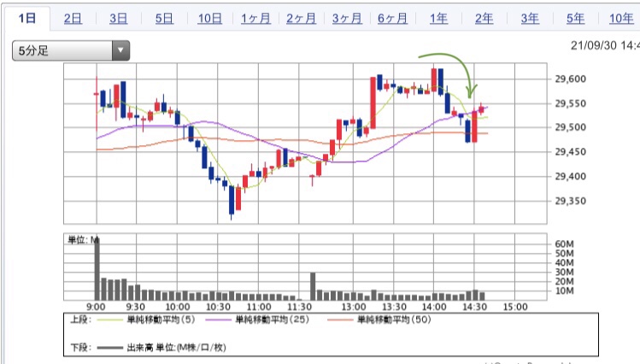Click the 10:30 time axis label

pyautogui.click(x=218, y=307)
